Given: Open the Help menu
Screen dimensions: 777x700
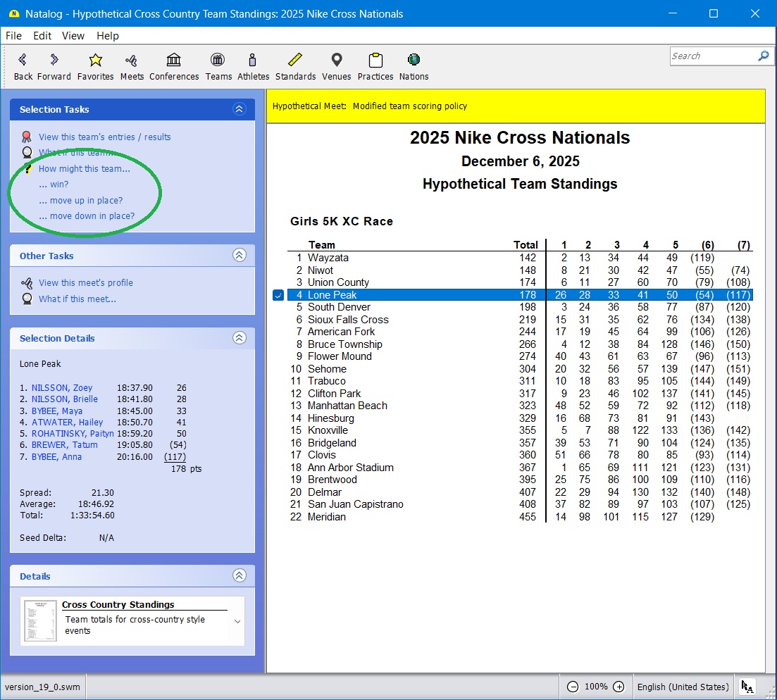Looking at the screenshot, I should click(x=108, y=36).
